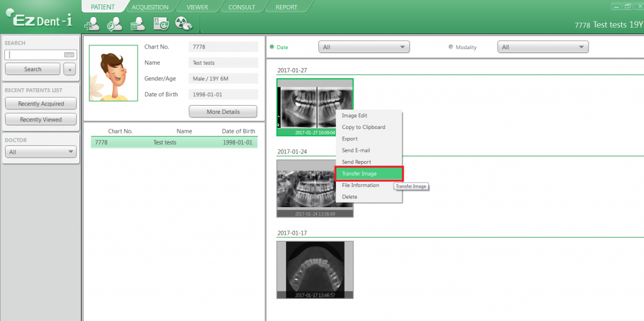This screenshot has width=644, height=321.
Task: Click the radiation dose report icon
Action: [x=184, y=24]
